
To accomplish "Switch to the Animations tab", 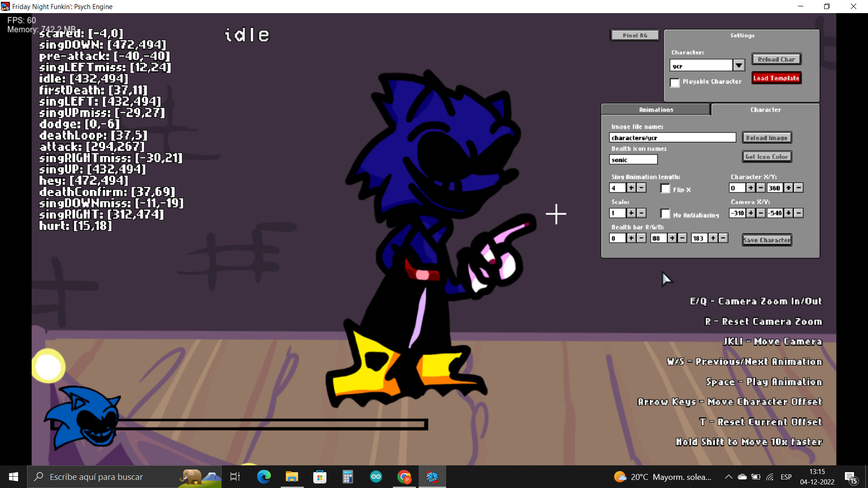I will (656, 110).
